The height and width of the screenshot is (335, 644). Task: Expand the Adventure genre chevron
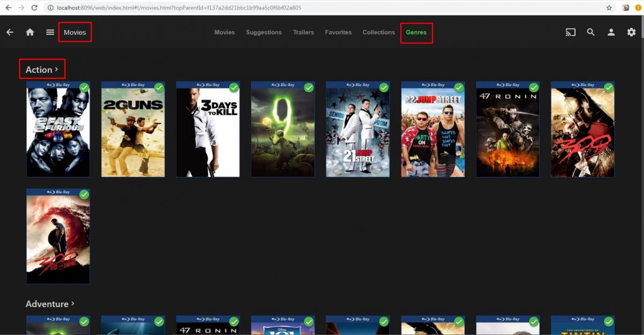point(72,303)
